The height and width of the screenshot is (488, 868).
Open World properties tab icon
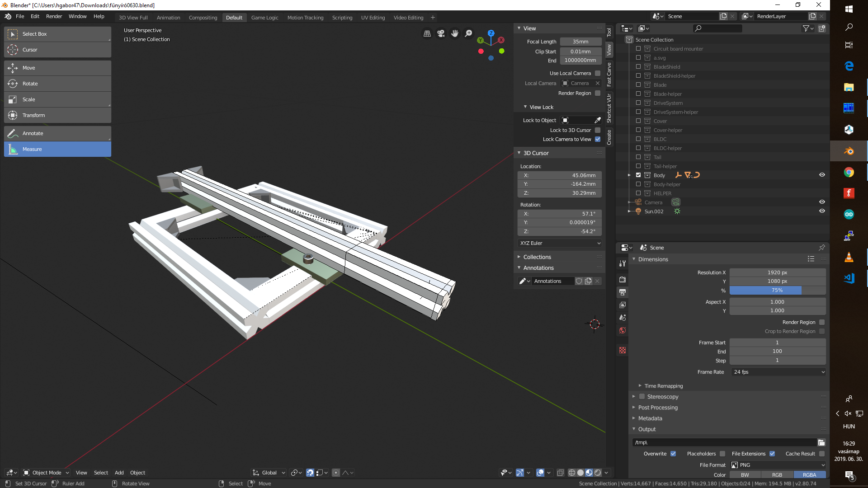623,330
